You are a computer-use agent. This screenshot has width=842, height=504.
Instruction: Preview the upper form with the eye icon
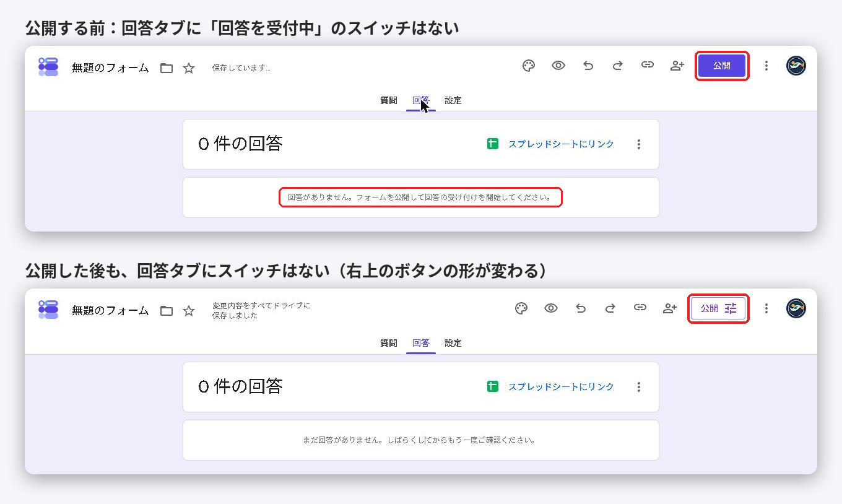tap(558, 66)
